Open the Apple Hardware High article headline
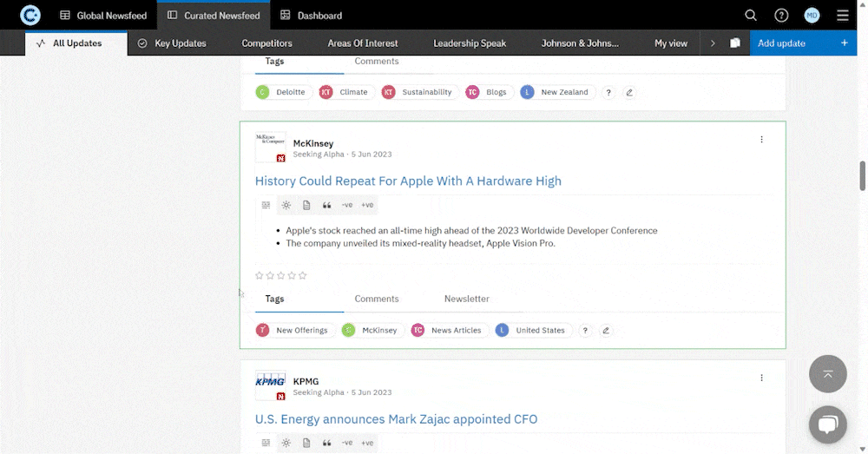This screenshot has height=454, width=868. click(408, 181)
